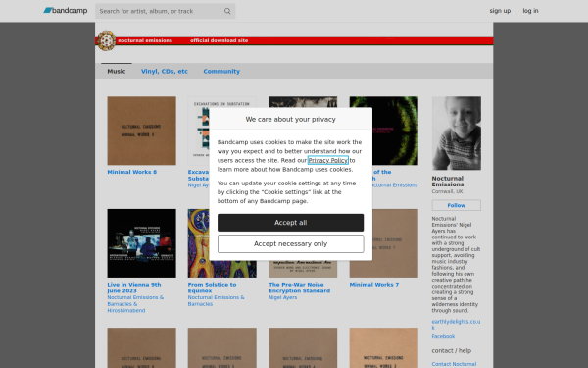Click the search magnifier icon
Viewport: 588px width, 368px height.
coord(227,11)
